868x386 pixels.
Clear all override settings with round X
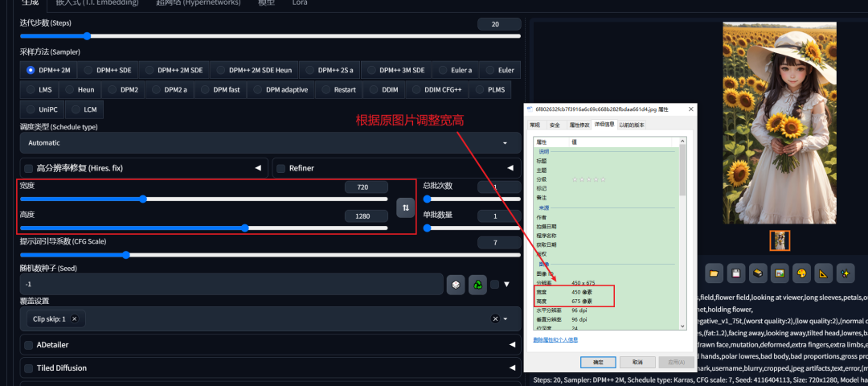(x=495, y=319)
